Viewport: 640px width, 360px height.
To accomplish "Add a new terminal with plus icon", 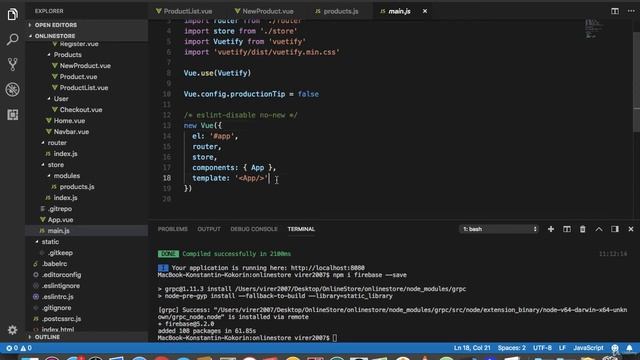I will point(551,229).
